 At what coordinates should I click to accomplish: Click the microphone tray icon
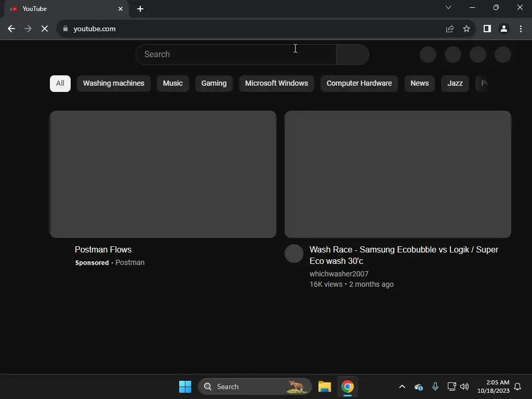point(435,387)
